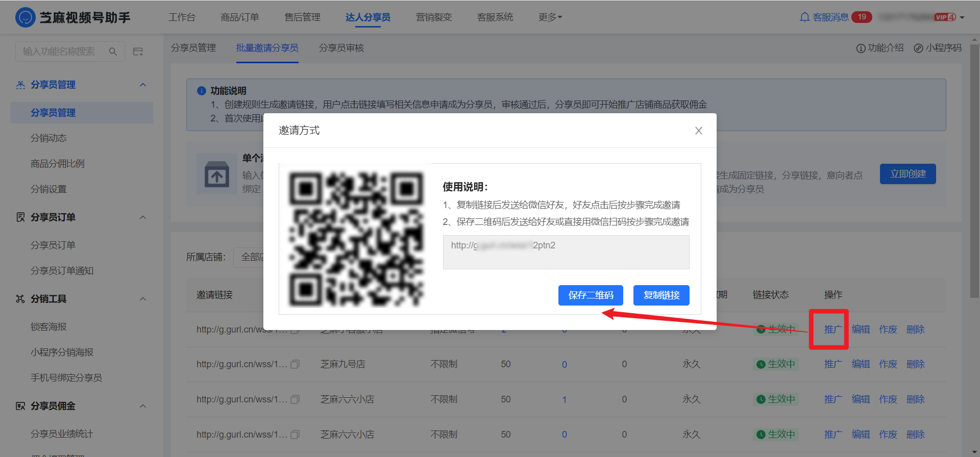980x457 pixels.
Task: Click the page vertical scrollbar
Action: pos(974,171)
